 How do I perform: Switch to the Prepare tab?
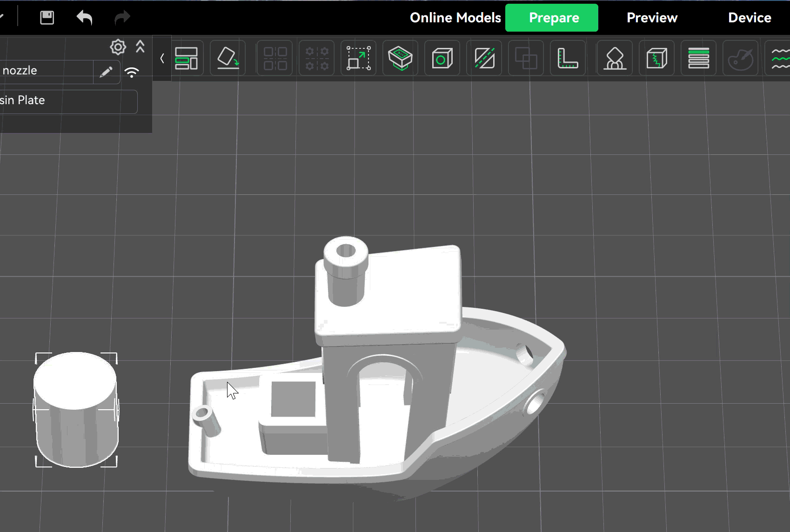point(552,18)
